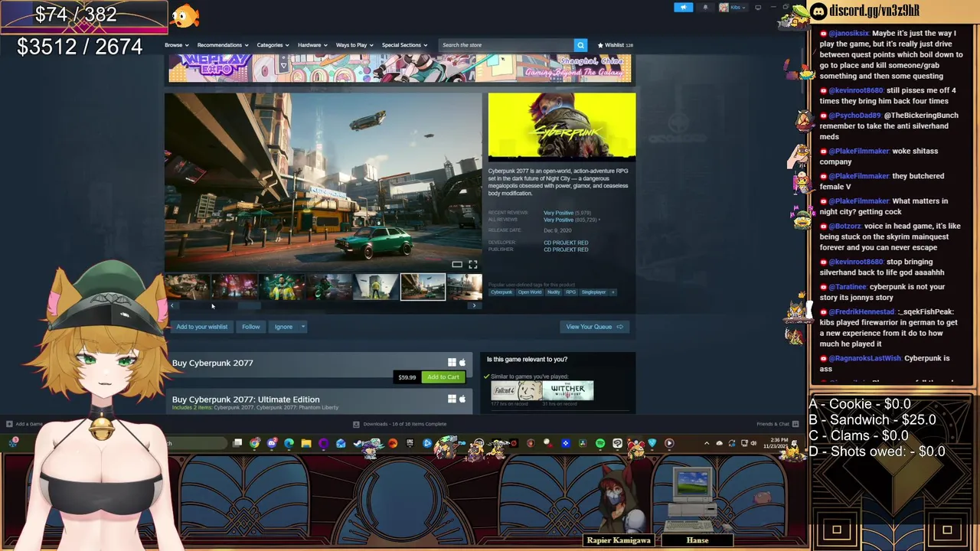980x551 pixels.
Task: Open the Dropbox taskbar icon
Action: (x=565, y=443)
